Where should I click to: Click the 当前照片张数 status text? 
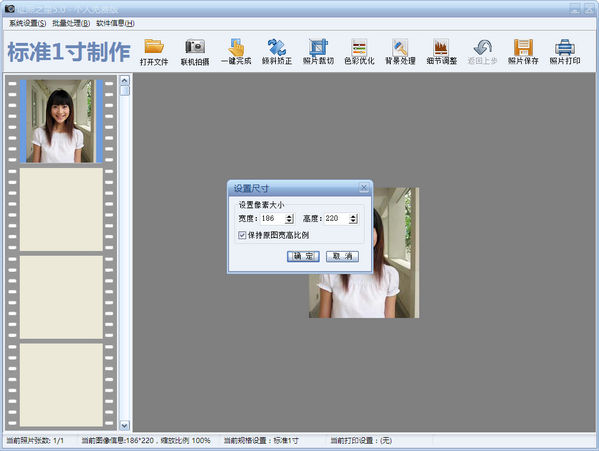[35, 441]
